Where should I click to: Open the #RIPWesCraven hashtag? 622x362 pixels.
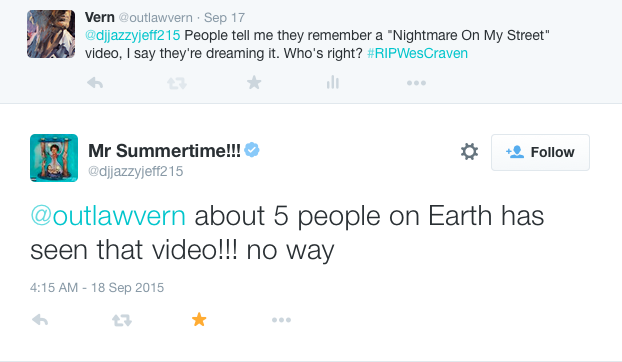click(x=417, y=53)
